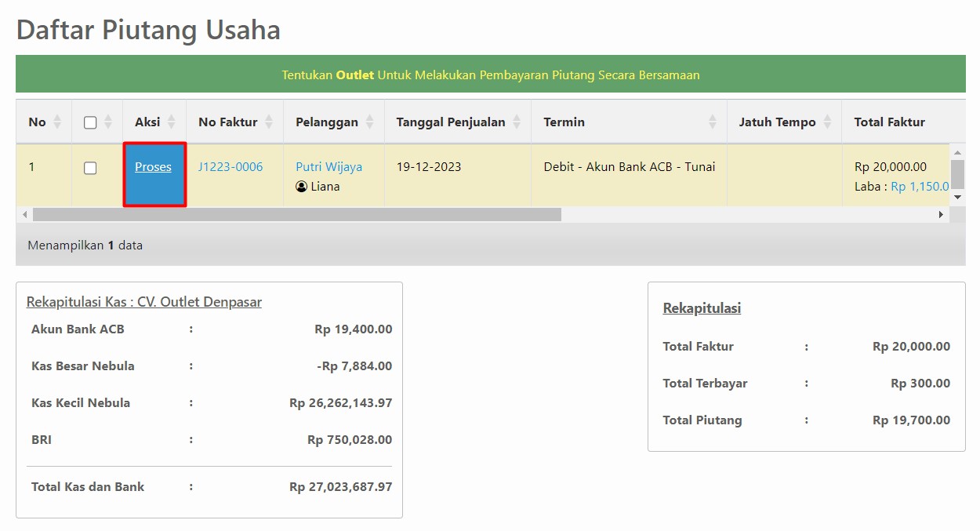The height and width of the screenshot is (531, 980).
Task: Click the Laba Rp 1,150 amount link
Action: (x=920, y=187)
